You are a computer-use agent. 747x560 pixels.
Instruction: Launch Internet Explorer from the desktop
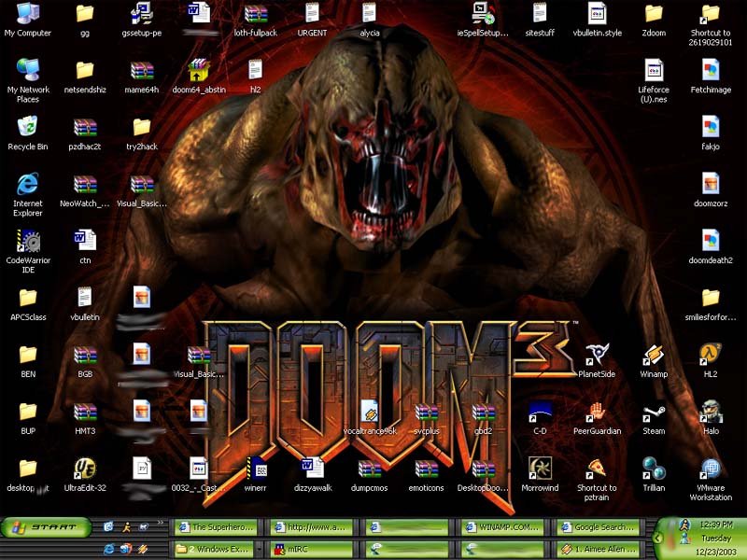28,194
